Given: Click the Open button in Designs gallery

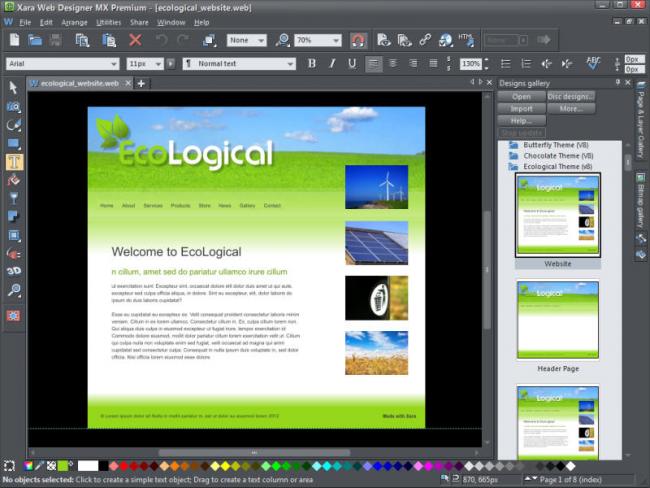Looking at the screenshot, I should pyautogui.click(x=521, y=96).
